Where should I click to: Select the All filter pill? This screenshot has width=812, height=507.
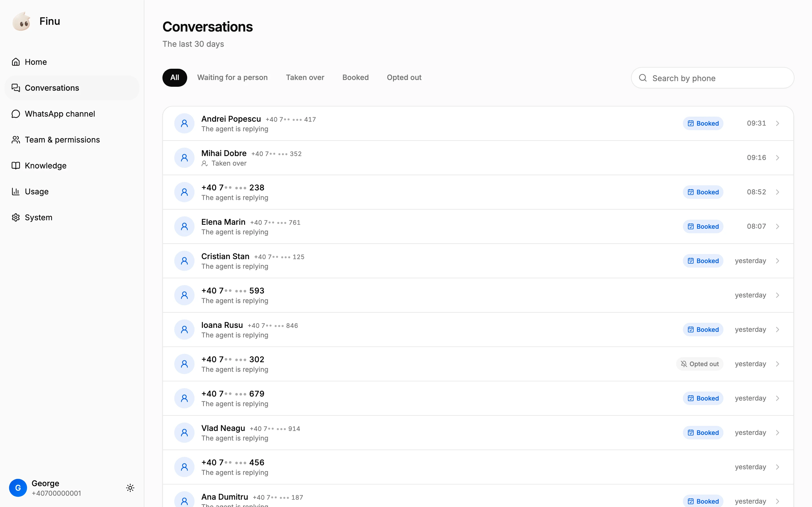[175, 77]
